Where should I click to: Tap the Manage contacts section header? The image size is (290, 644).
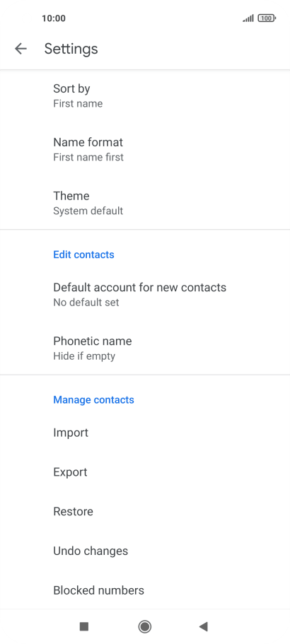(93, 400)
